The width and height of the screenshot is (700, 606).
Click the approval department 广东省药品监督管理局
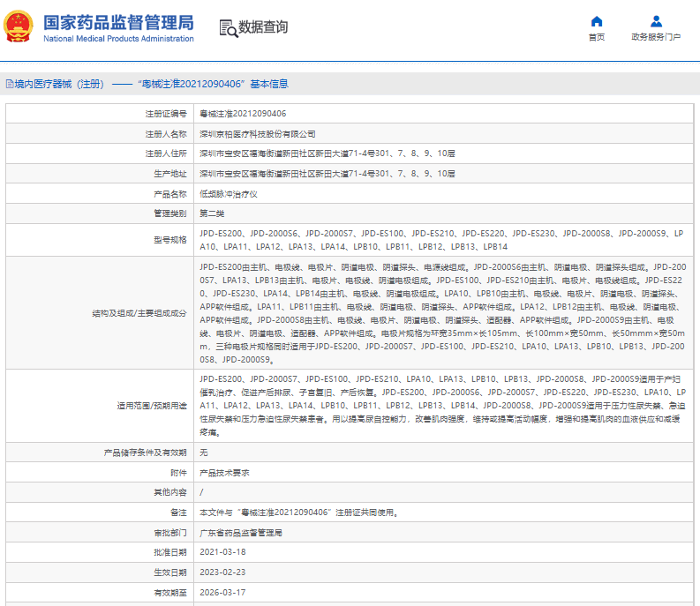241,533
